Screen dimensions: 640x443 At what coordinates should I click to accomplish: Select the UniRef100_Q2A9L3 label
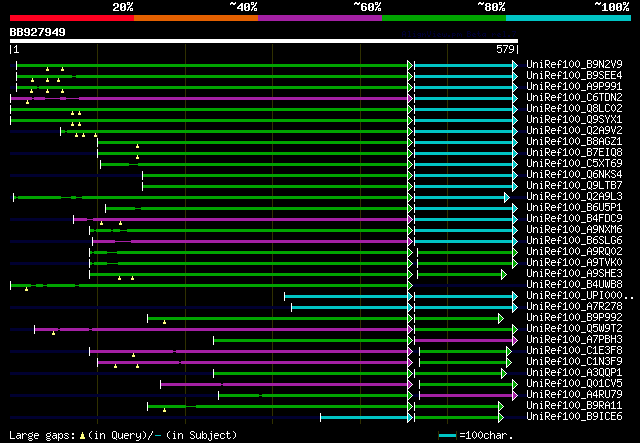574,197
